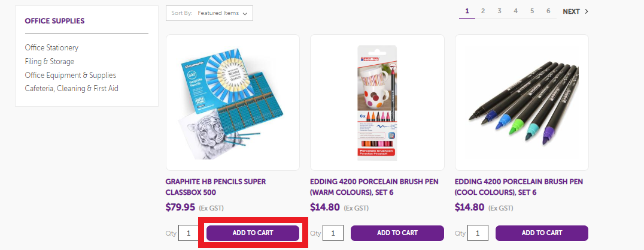Screen dimensions: 644x250
Task: Click quantity field for cool colours pen set
Action: pyautogui.click(x=478, y=233)
